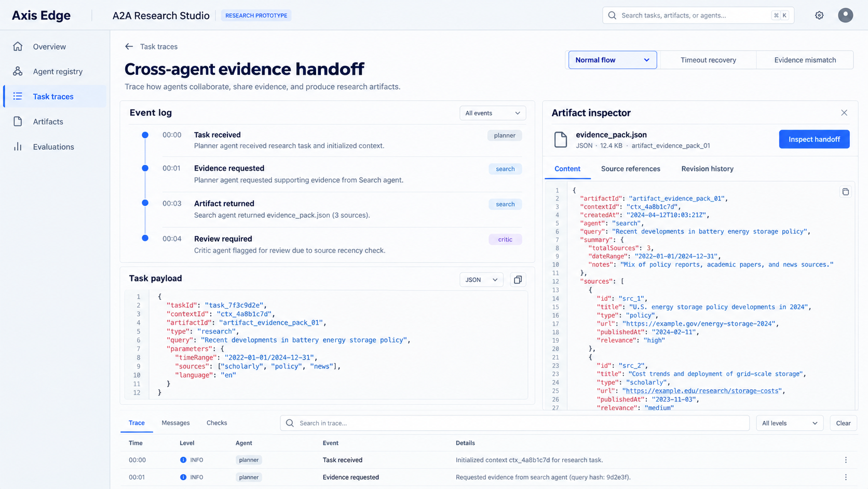The width and height of the screenshot is (868, 489).
Task: Open the JSON format dropdown
Action: (481, 280)
